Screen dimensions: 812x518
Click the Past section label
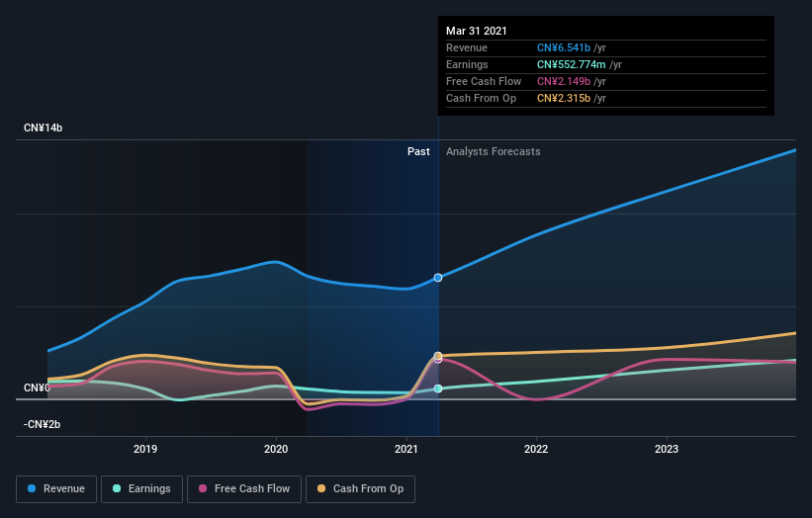coord(418,151)
